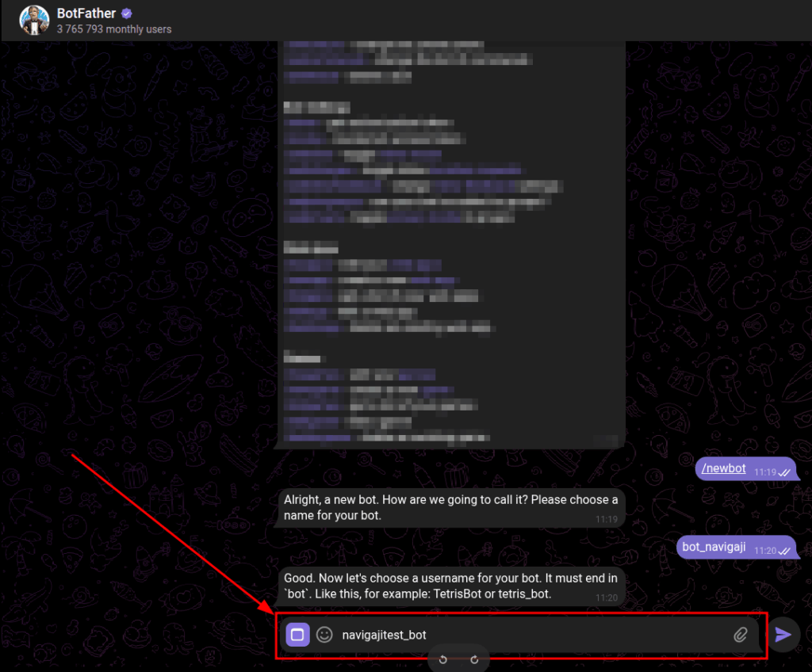Open BotFather profile picture
This screenshot has height=672, width=812.
[x=34, y=20]
